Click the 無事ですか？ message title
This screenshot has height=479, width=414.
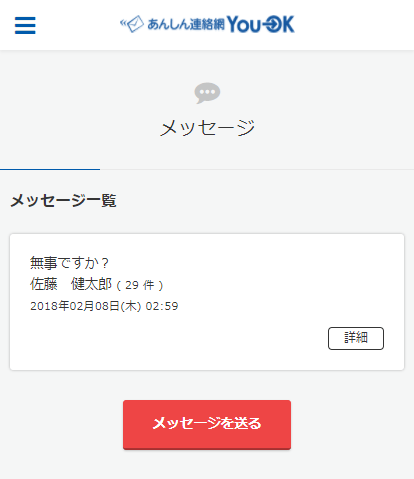click(x=69, y=263)
